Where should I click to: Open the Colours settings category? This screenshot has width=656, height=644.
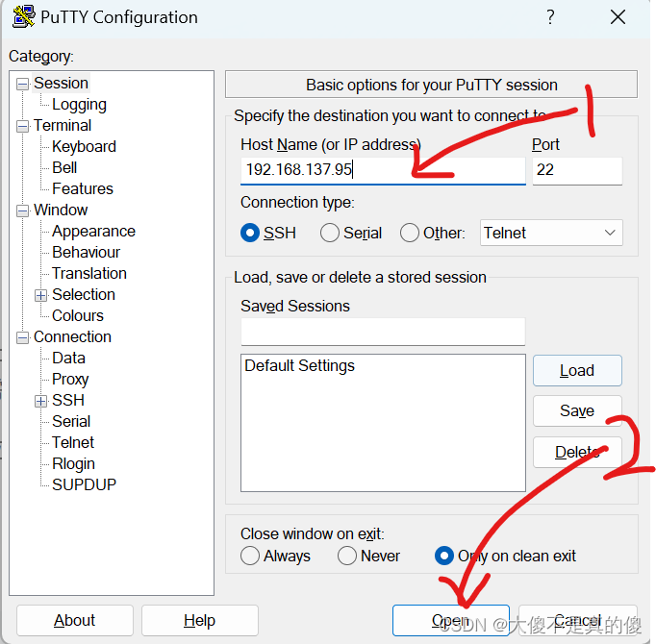click(x=78, y=315)
